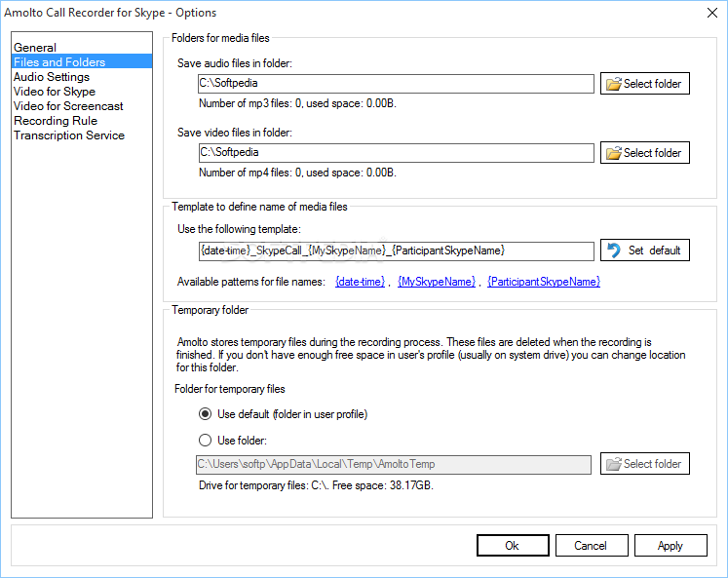
Task: Click greyed folder icon beside temporary folder path
Action: pos(613,464)
